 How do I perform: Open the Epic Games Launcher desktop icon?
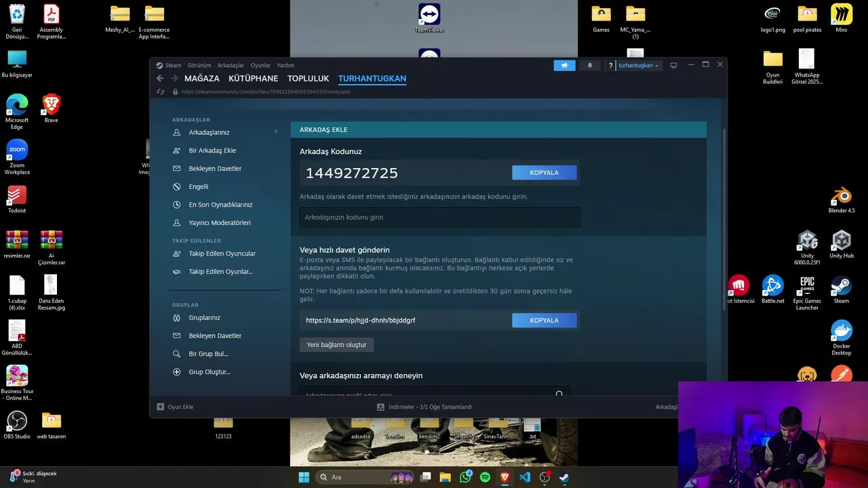click(x=807, y=293)
